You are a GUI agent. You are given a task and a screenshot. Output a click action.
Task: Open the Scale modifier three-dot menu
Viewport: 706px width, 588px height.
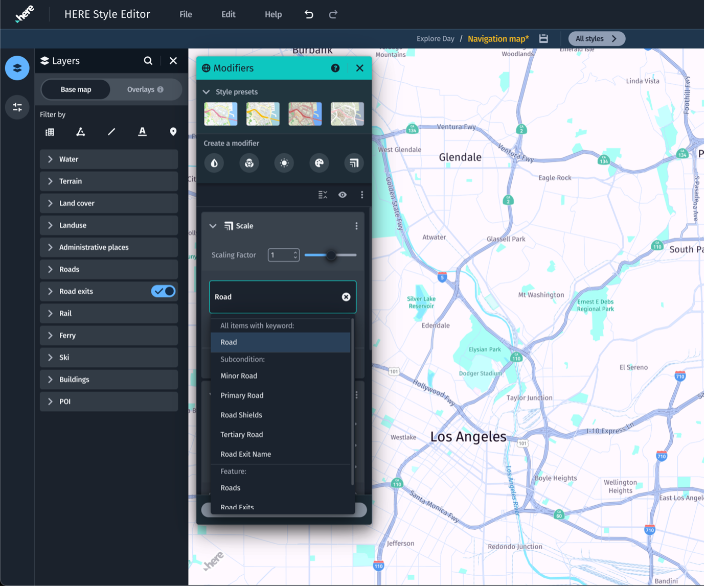(356, 226)
